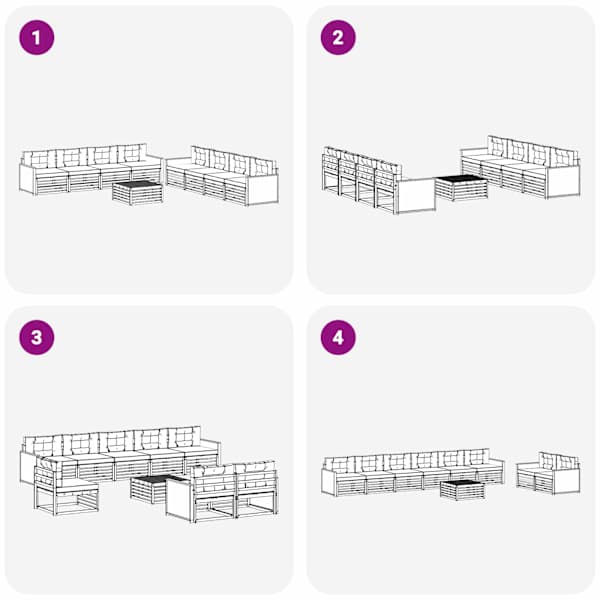Click the purple number 2 badge

click(x=338, y=38)
